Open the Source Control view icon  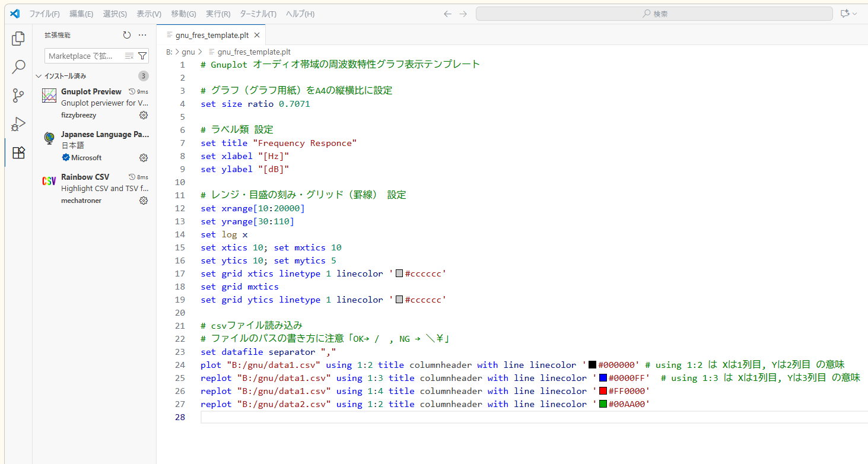point(18,96)
